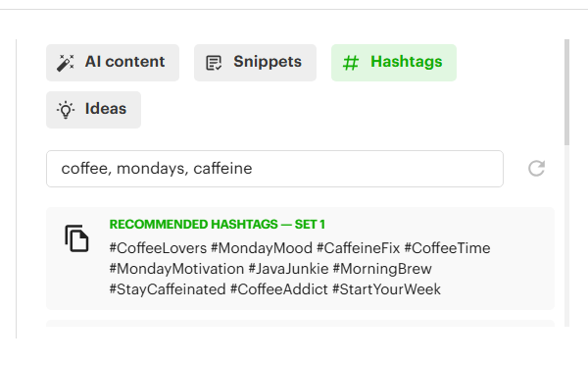Image resolution: width=588 pixels, height=365 pixels.
Task: Click the Snippets notepad icon
Action: [x=214, y=63]
